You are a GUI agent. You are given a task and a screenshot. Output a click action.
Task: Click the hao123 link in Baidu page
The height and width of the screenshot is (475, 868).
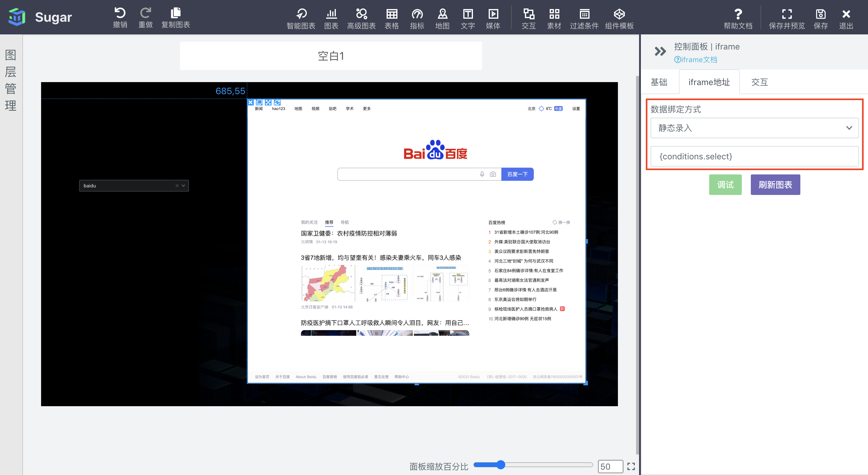[x=278, y=108]
